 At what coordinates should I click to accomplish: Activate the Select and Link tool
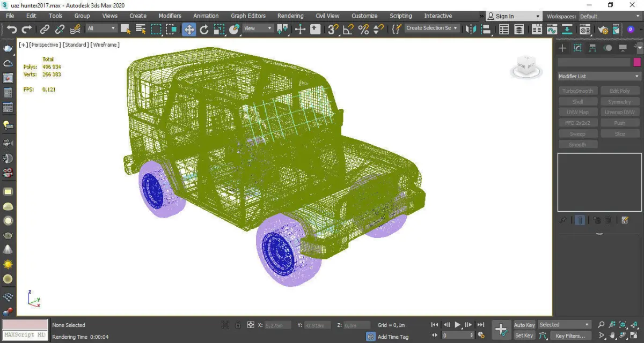tap(45, 29)
